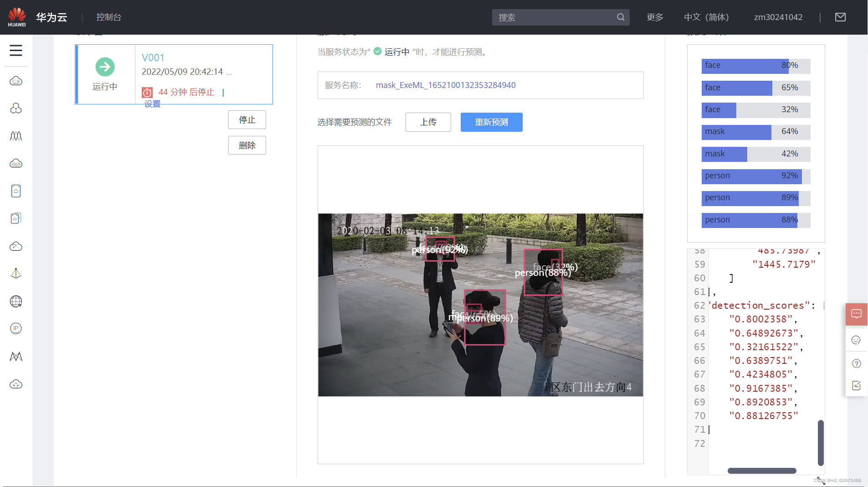868x487 pixels.
Task: Open the globe W domain sidebar icon
Action: point(16,301)
